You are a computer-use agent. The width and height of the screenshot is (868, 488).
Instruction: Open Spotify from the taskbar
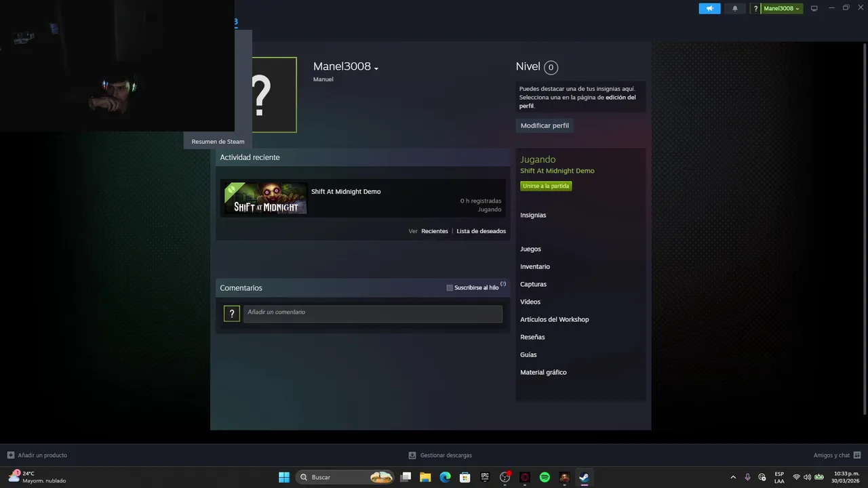click(x=545, y=477)
